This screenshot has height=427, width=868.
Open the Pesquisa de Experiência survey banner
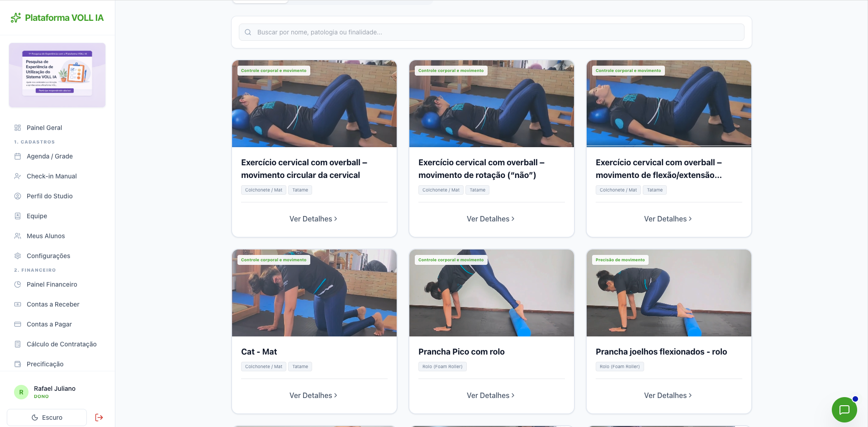57,75
